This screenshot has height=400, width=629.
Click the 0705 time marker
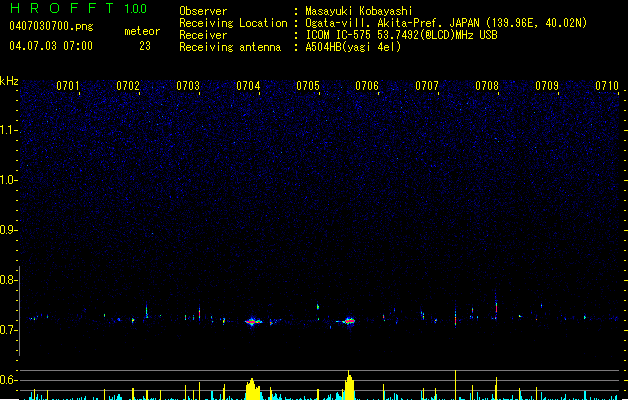(x=308, y=86)
